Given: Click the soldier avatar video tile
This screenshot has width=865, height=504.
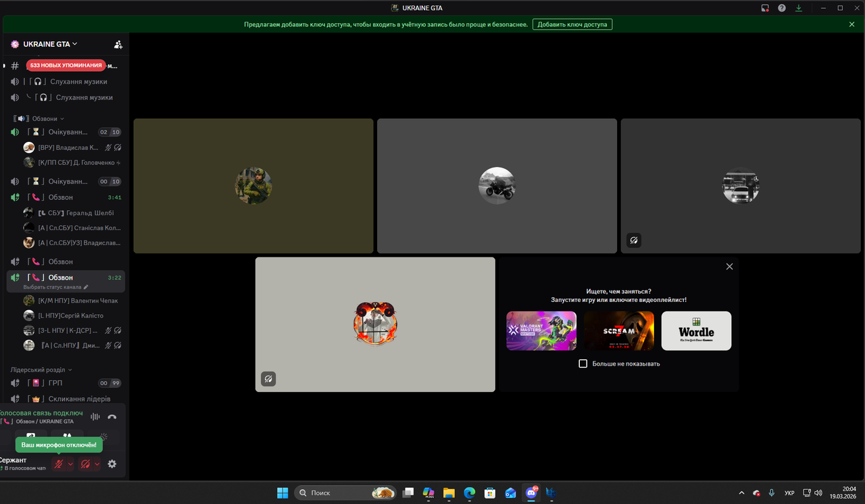Looking at the screenshot, I should pyautogui.click(x=253, y=186).
